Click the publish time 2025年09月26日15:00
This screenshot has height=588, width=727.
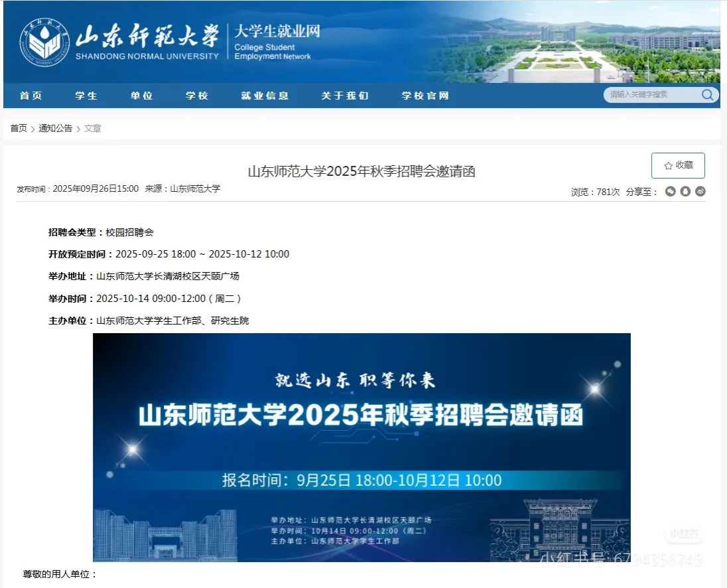(x=96, y=188)
